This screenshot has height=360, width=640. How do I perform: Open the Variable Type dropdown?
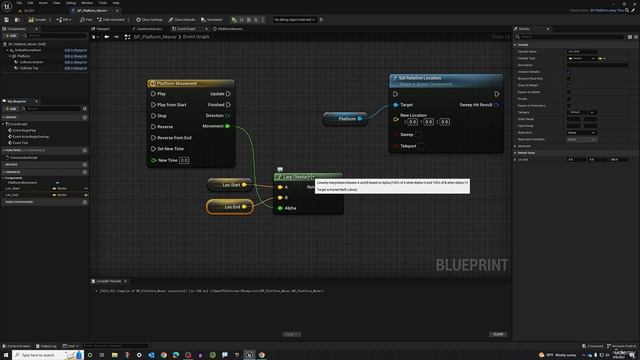pyautogui.click(x=581, y=58)
